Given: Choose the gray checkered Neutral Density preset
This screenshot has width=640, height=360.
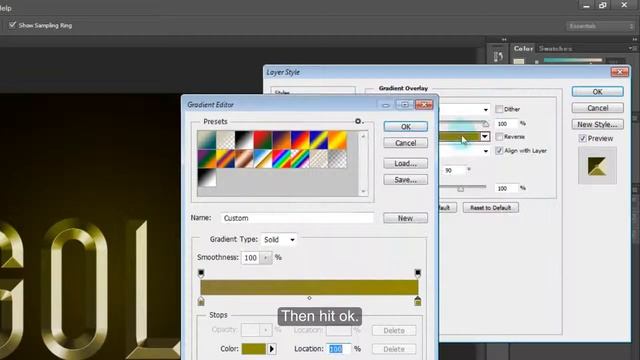Looking at the screenshot, I should pos(338,159).
